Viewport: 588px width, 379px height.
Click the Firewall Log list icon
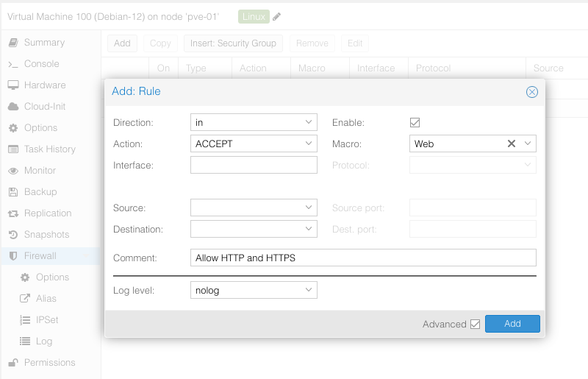[x=25, y=341]
